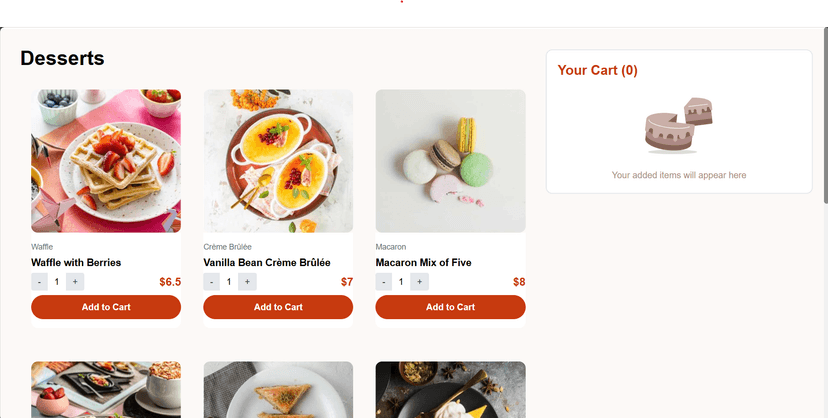Decrease Macaron Mix of Five quantity
This screenshot has height=418, width=828.
tap(384, 282)
